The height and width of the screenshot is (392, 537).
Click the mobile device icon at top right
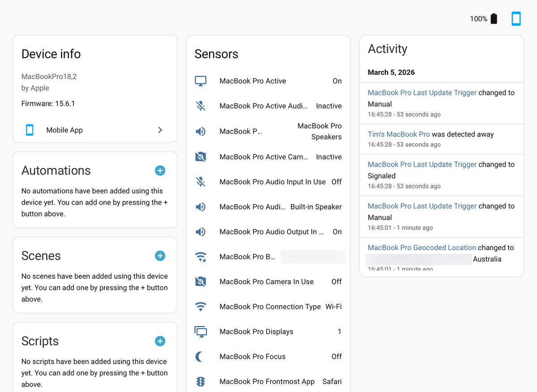[x=516, y=19]
